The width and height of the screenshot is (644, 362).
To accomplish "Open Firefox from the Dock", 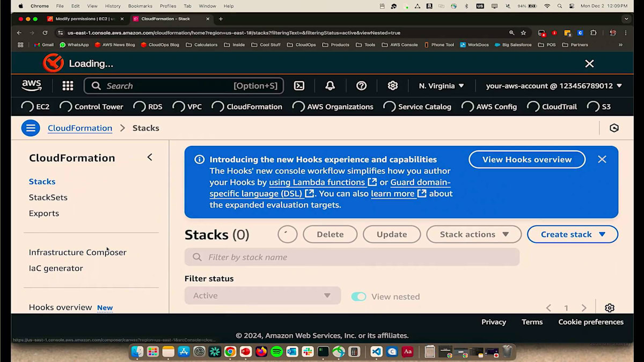I will pyautogui.click(x=261, y=352).
